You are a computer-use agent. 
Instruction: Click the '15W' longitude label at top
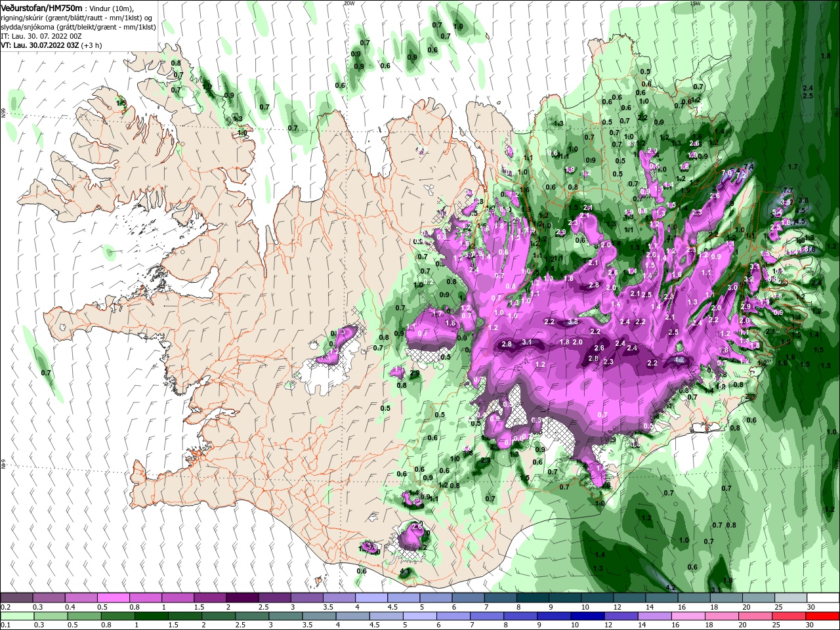pos(696,3)
